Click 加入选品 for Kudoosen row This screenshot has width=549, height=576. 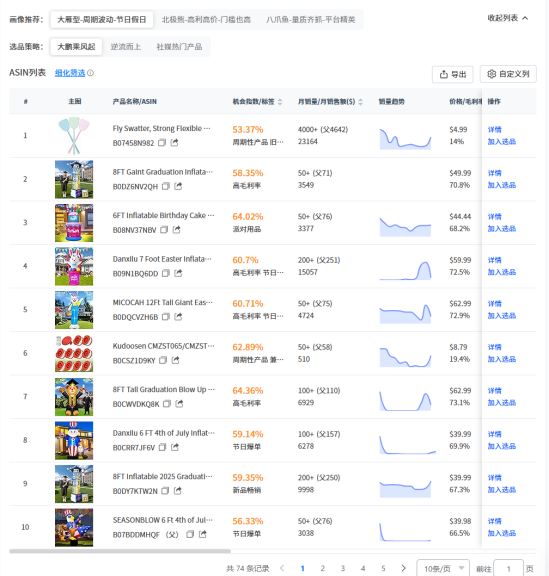[x=502, y=359]
